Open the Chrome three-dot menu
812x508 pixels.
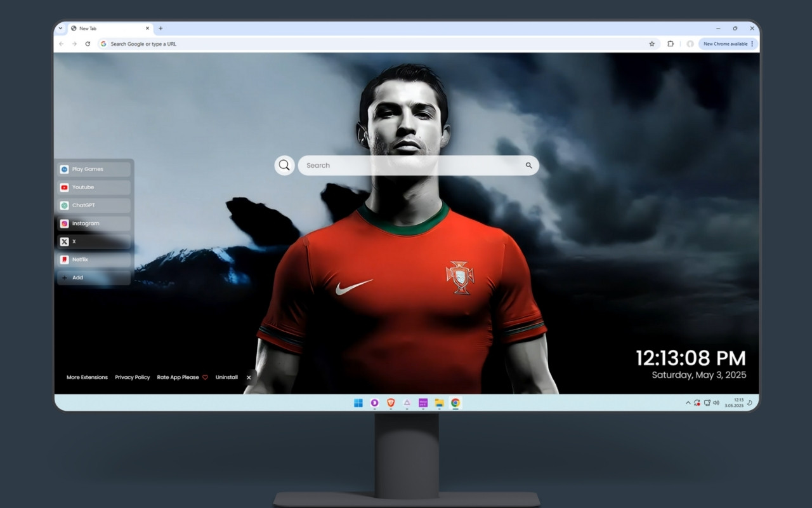coord(752,43)
